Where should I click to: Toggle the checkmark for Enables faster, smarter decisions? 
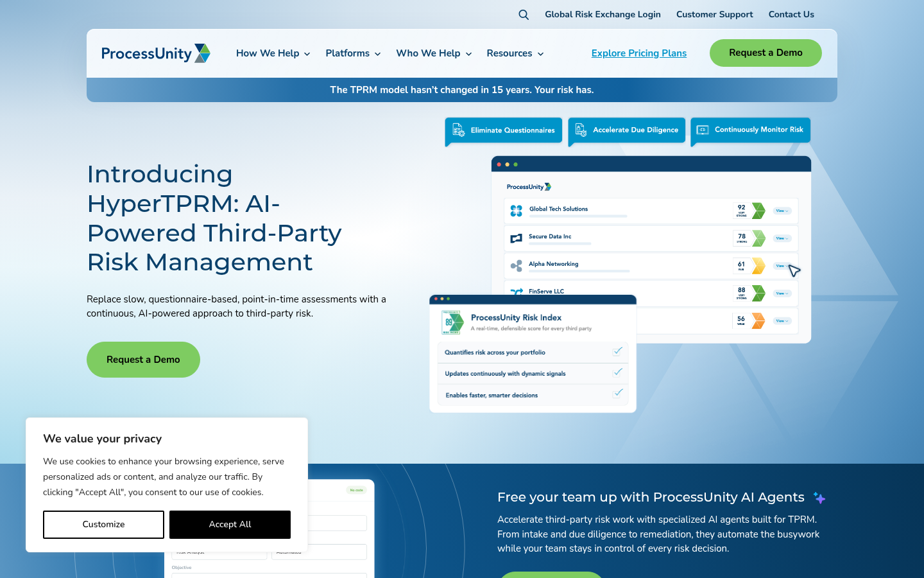point(617,394)
